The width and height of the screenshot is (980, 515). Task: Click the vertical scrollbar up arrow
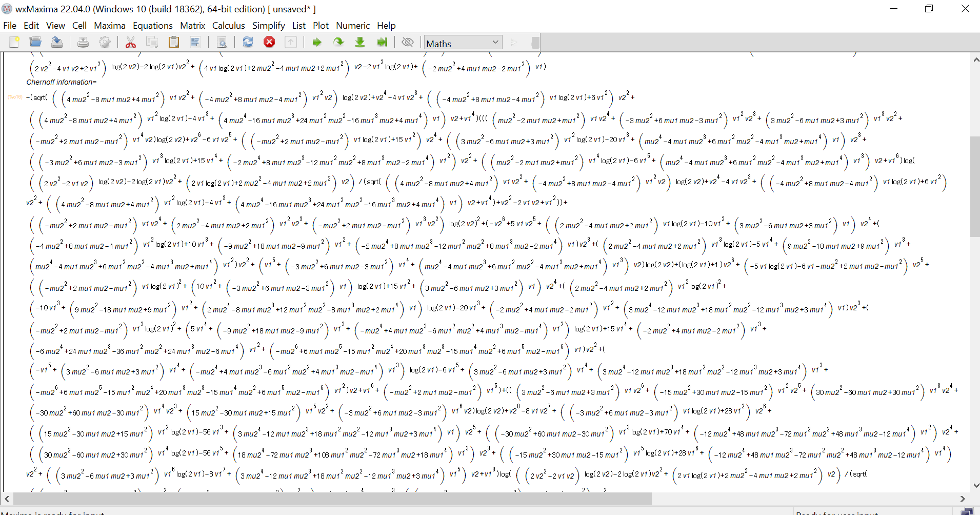(975, 60)
